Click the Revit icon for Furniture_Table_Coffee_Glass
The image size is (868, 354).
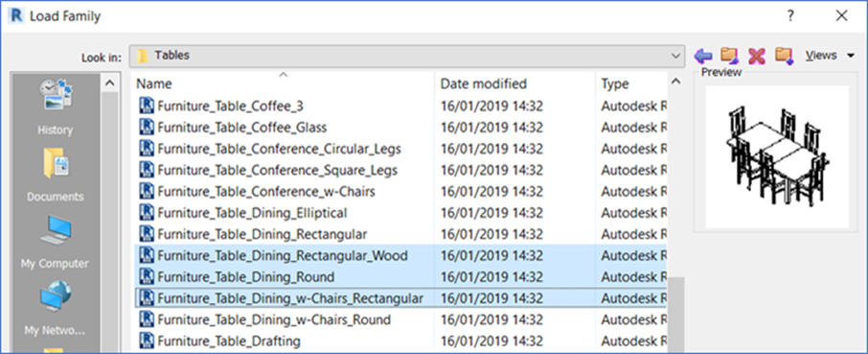(x=147, y=128)
